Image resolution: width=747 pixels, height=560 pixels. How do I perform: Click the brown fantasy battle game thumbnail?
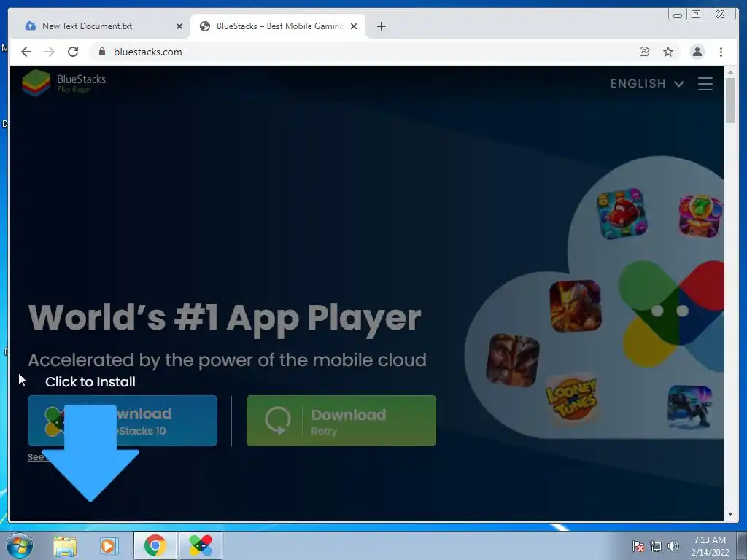tap(513, 360)
